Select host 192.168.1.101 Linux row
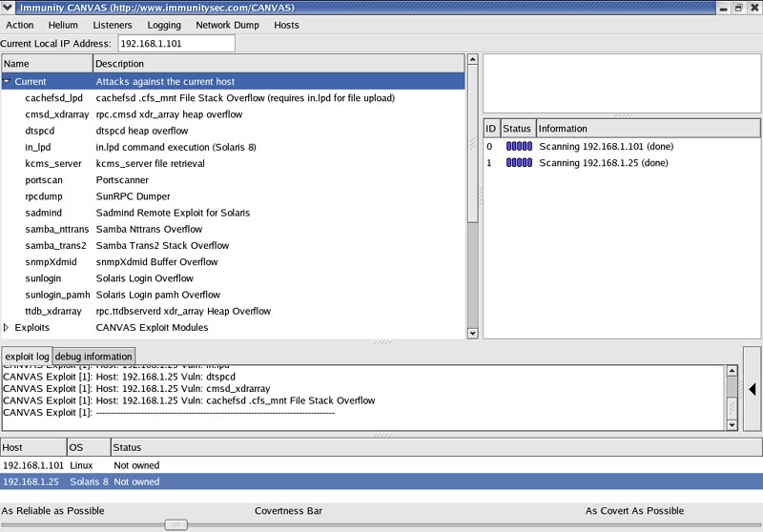Screen dimensions: 763x532 click(381, 465)
